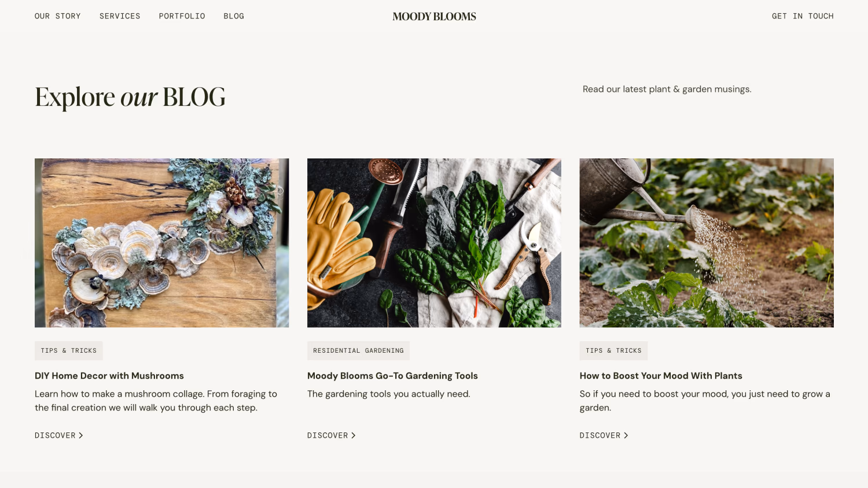Viewport: 868px width, 488px height.
Task: Click the Moody Blooms logo
Action: [x=434, y=17]
